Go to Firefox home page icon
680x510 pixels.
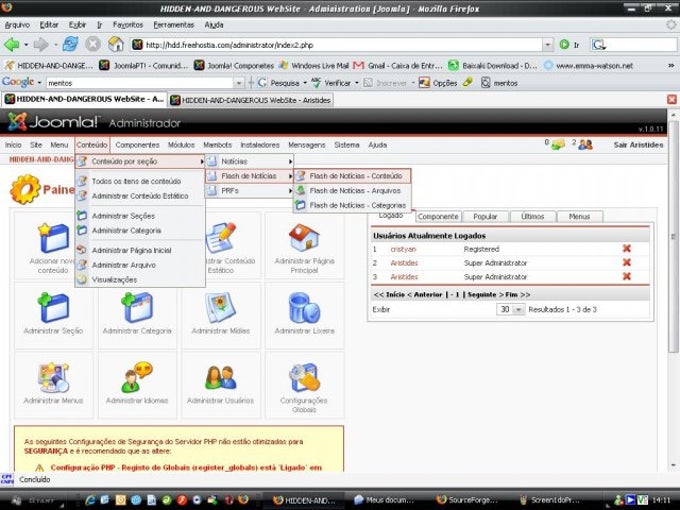tap(116, 44)
